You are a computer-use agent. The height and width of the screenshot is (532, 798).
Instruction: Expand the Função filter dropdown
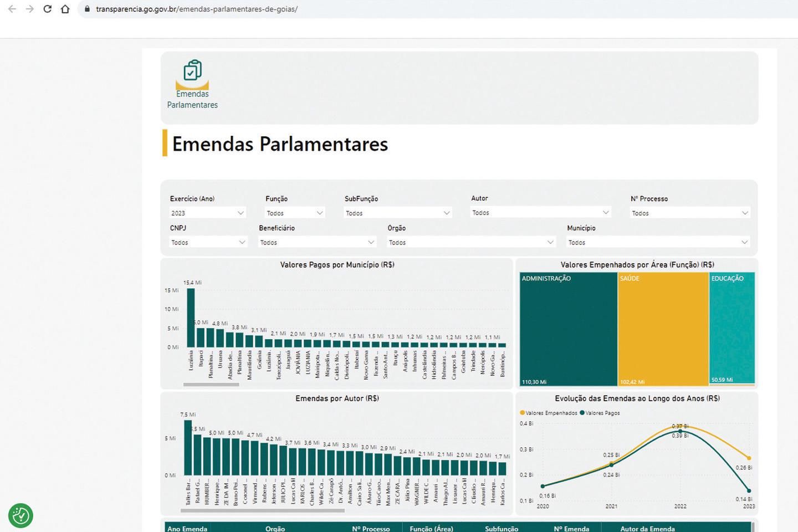(295, 213)
